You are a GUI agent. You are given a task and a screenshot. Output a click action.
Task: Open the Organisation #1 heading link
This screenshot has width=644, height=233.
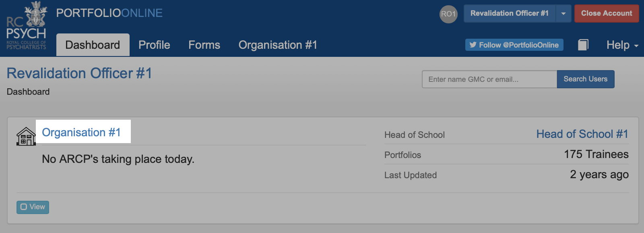click(81, 132)
